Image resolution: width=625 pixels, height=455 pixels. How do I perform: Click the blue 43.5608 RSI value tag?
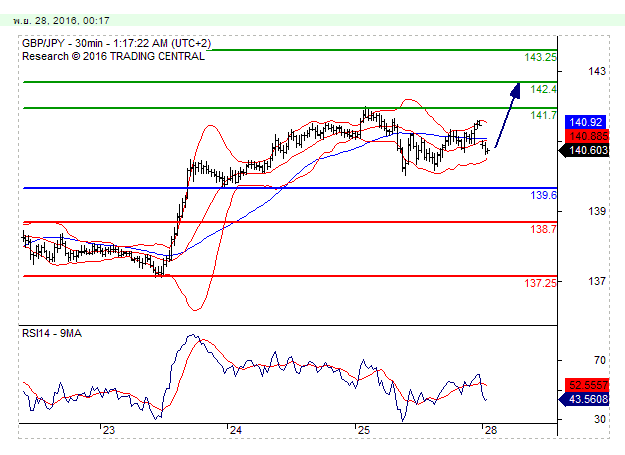pyautogui.click(x=585, y=399)
